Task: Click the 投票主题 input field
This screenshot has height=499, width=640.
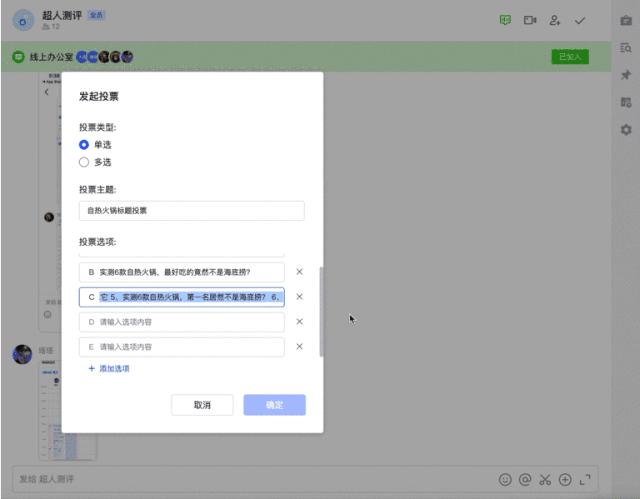Action: click(191, 211)
